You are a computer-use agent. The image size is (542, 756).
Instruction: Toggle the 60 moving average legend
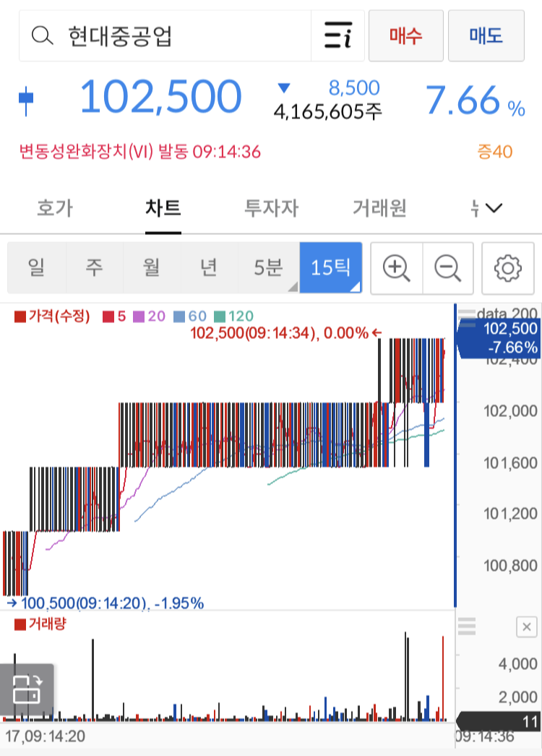click(x=190, y=317)
